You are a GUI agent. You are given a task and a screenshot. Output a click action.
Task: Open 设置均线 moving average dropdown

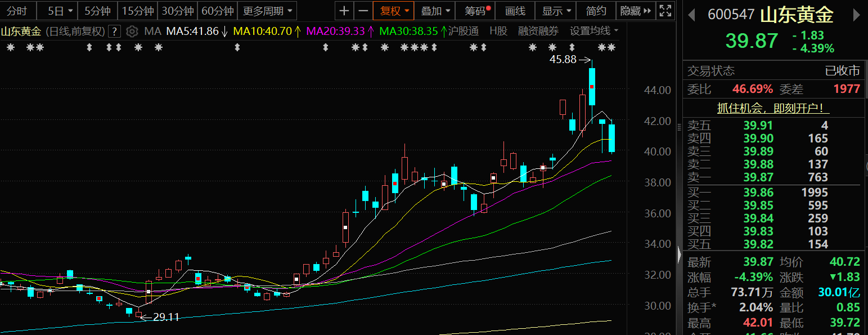coord(593,31)
